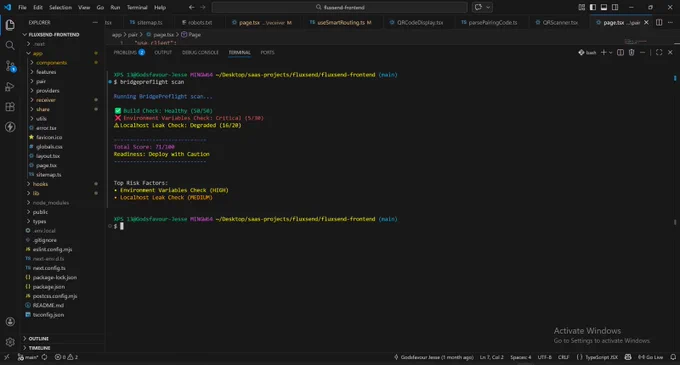This screenshot has height=365, width=680.
Task: Open the Extensions view
Action: coord(10,107)
